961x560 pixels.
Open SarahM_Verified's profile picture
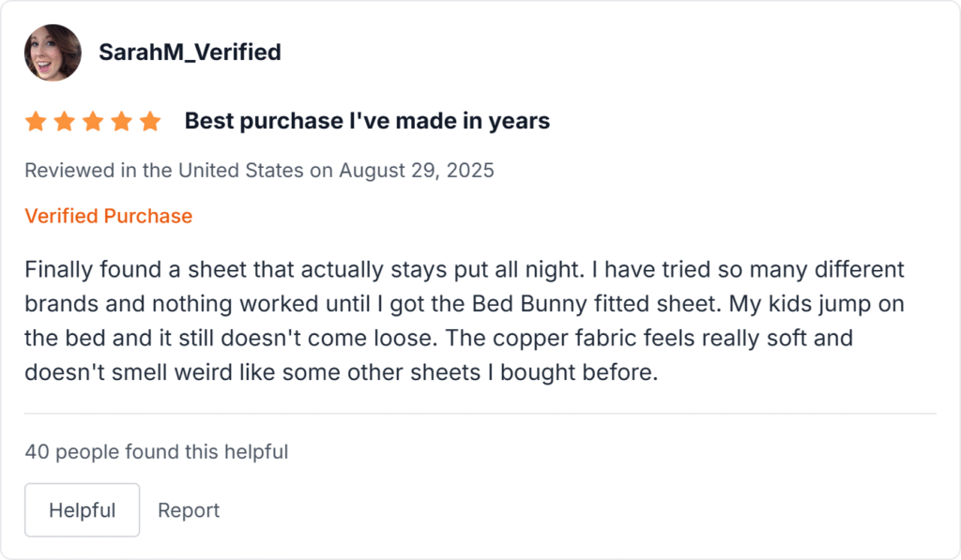pos(53,53)
